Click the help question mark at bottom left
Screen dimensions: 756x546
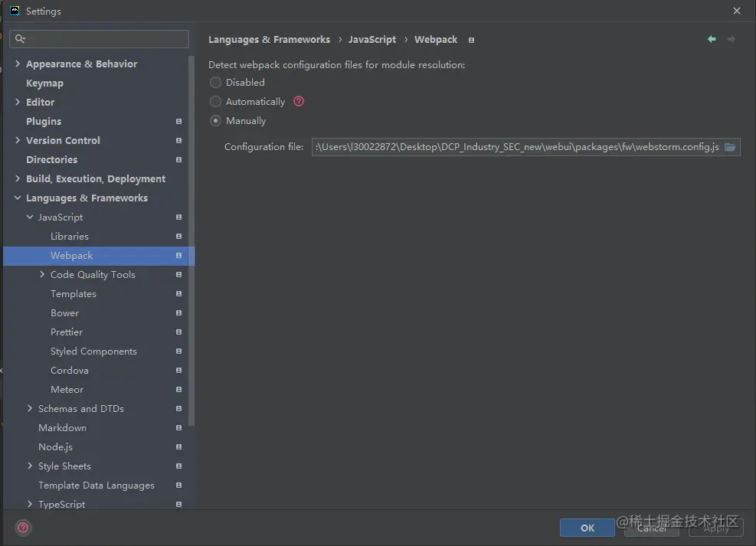pos(23,528)
